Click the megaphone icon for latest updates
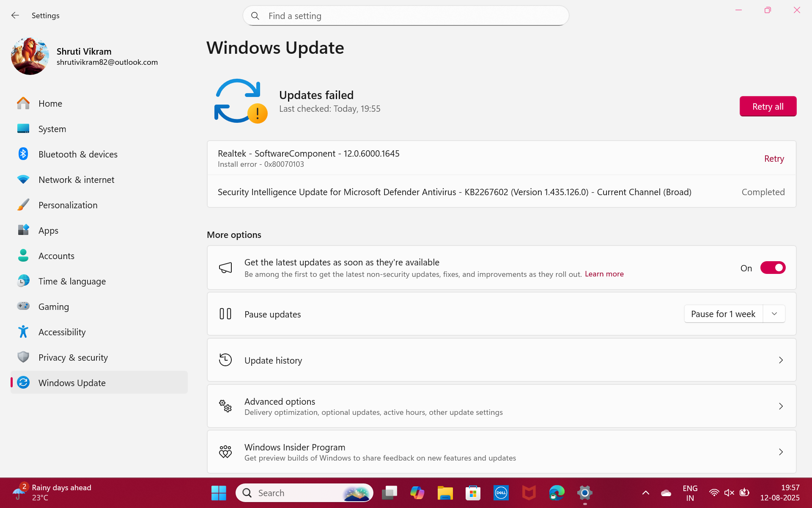812x508 pixels. click(x=225, y=268)
